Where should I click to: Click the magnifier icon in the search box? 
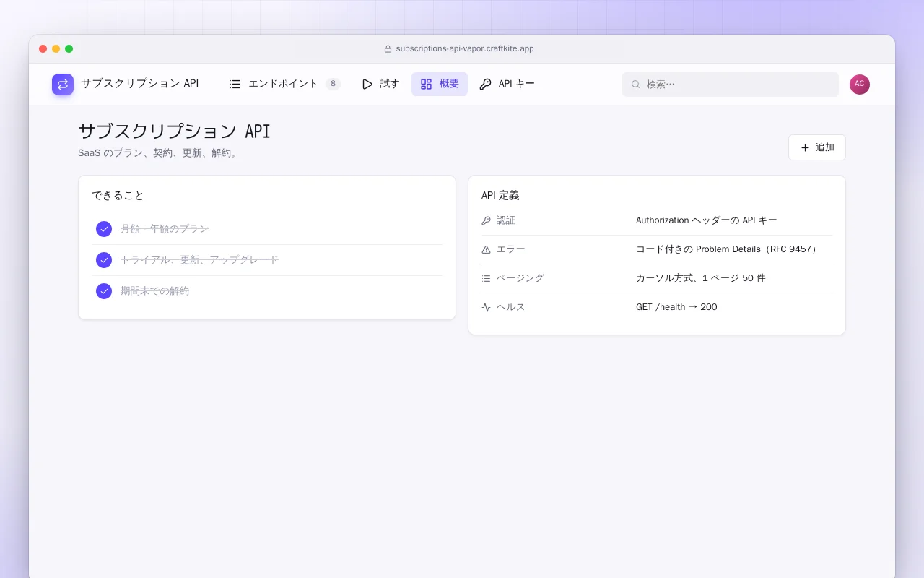pos(635,84)
